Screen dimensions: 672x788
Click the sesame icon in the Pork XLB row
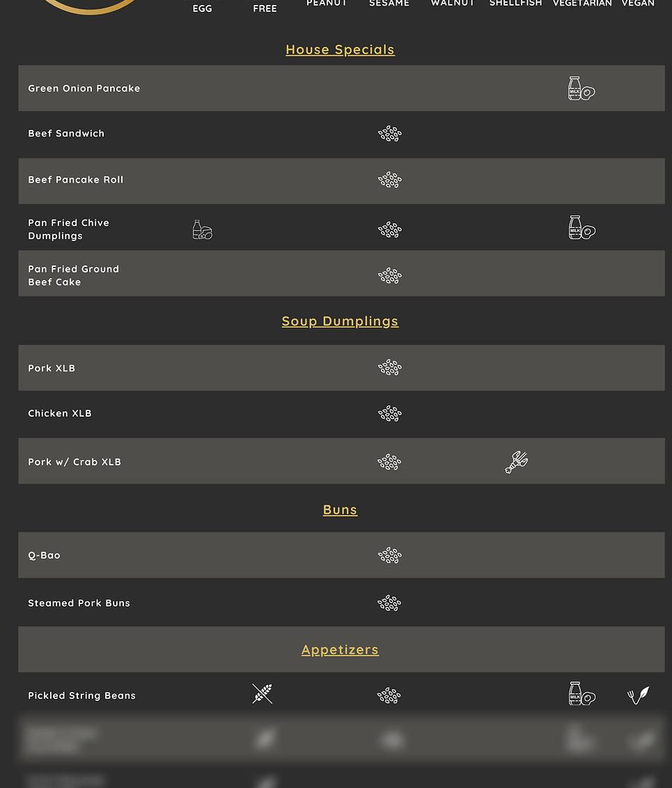click(x=390, y=368)
